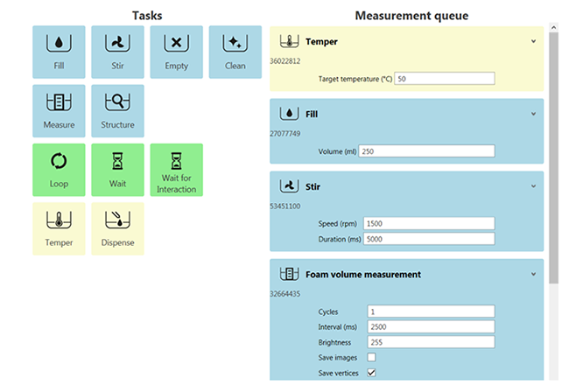The width and height of the screenshot is (569, 392).
Task: Add the Measure task
Action: (59, 110)
